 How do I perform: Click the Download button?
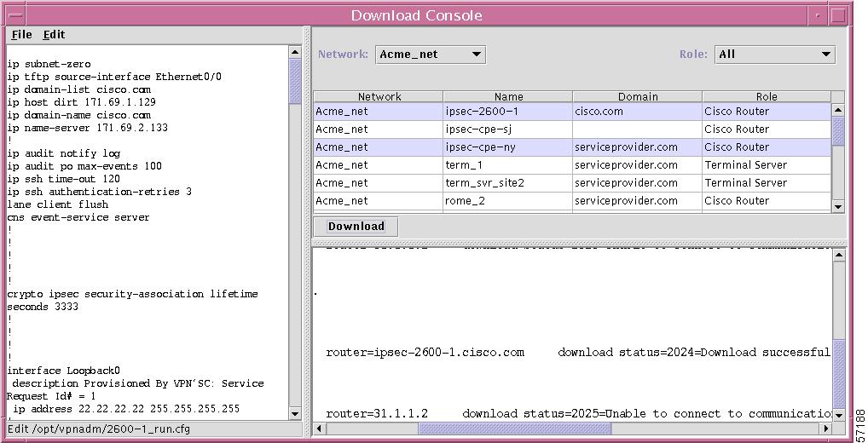pyautogui.click(x=356, y=227)
